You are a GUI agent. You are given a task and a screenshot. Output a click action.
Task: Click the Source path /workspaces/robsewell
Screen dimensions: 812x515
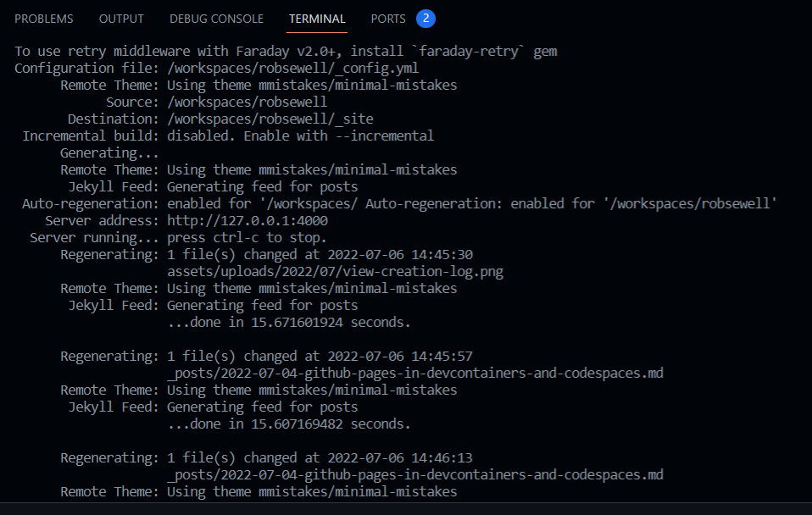coord(247,102)
